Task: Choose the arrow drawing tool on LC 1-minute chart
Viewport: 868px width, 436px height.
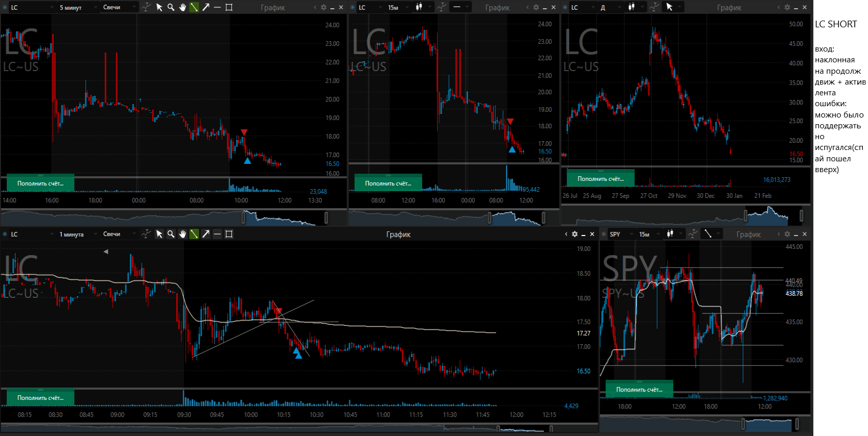Action: point(206,234)
